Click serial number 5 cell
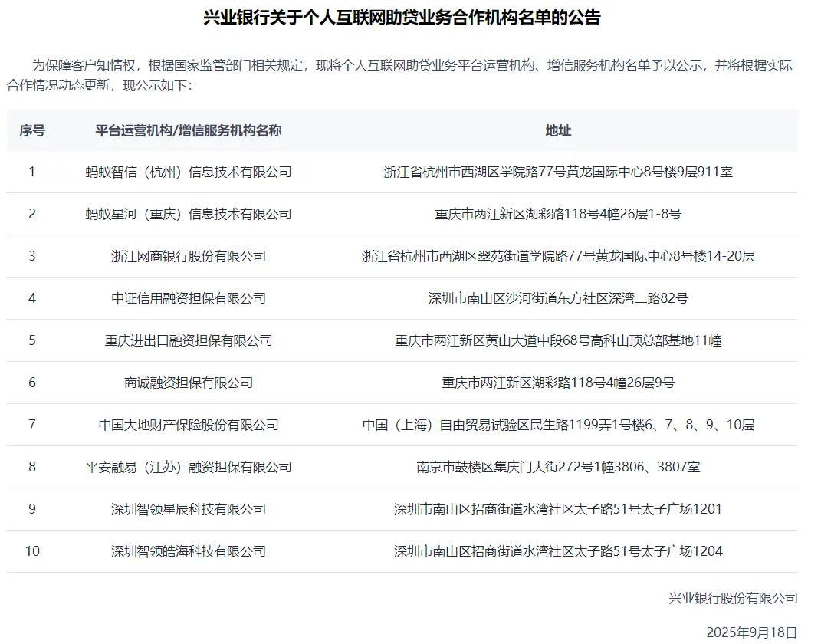The width and height of the screenshot is (821, 644). (x=32, y=340)
